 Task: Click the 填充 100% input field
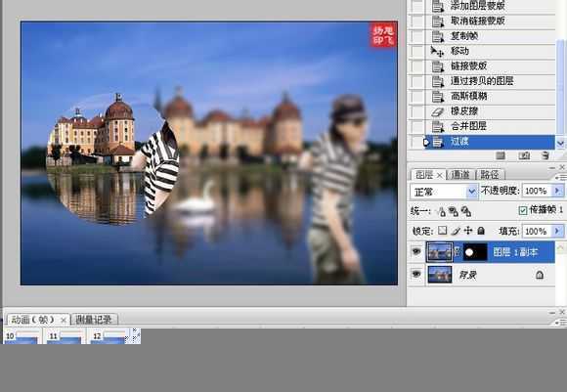tap(537, 231)
